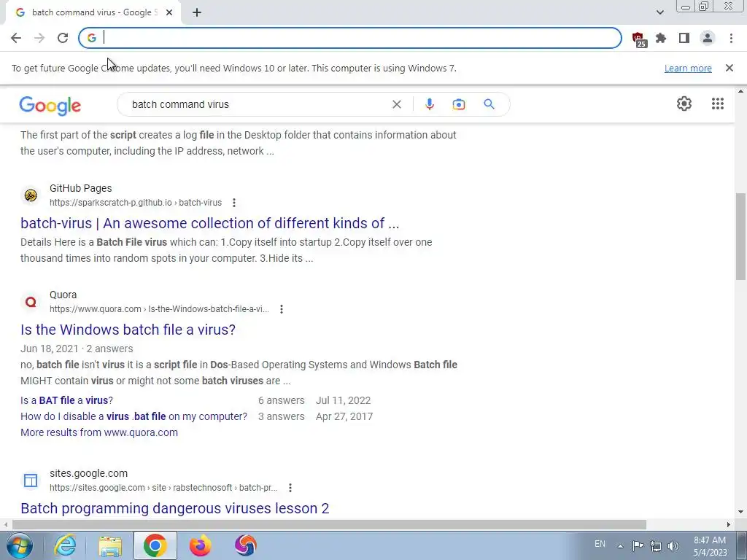Open options for the sites.google.com result
Screen dimensions: 747x560
(290, 488)
